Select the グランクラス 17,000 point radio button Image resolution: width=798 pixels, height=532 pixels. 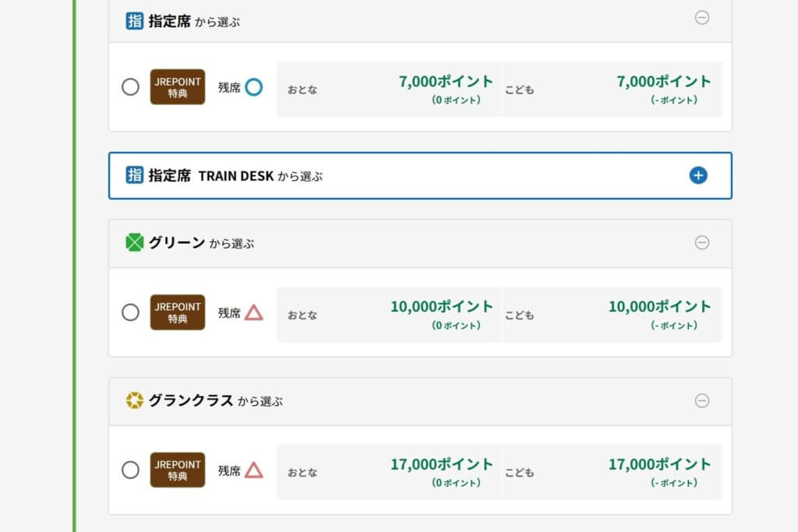[131, 470]
